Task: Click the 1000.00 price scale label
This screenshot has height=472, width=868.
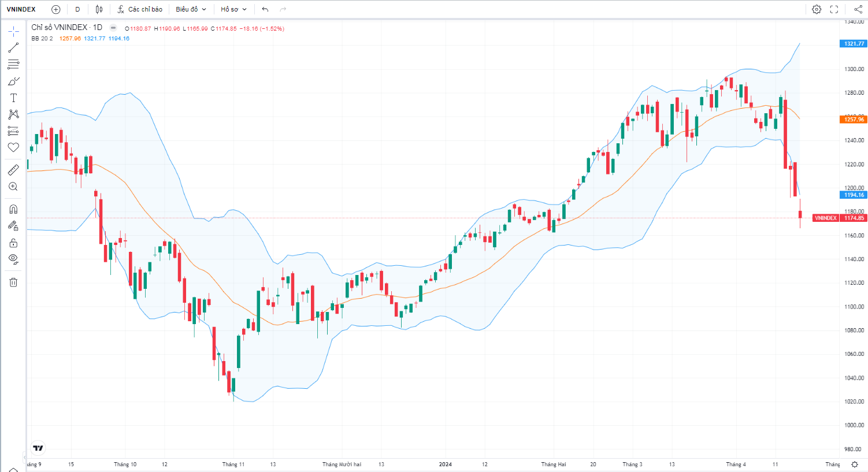Action: [x=854, y=425]
